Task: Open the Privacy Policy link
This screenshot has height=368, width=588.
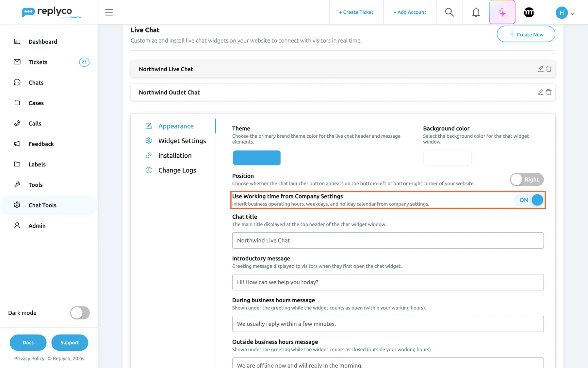Action: 29,359
